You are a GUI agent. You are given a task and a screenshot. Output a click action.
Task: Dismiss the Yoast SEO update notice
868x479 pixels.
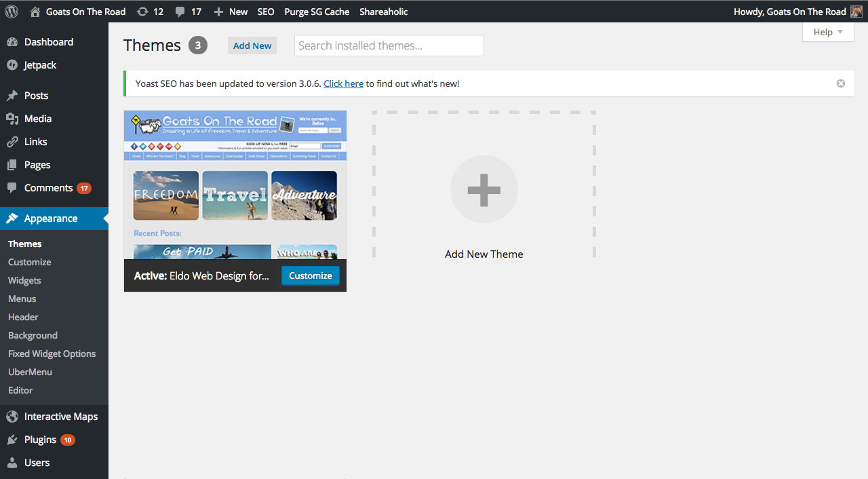[x=841, y=83]
